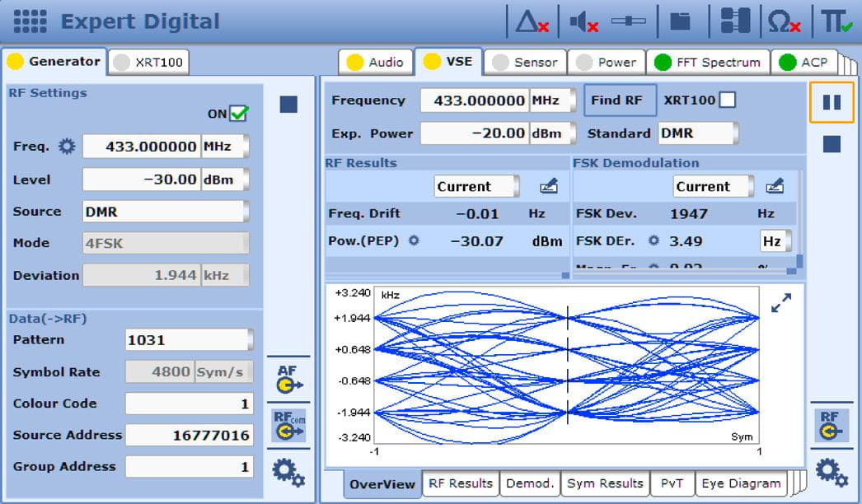Switch to the Eye Diagram tab
This screenshot has width=862, height=504.
pyautogui.click(x=740, y=483)
